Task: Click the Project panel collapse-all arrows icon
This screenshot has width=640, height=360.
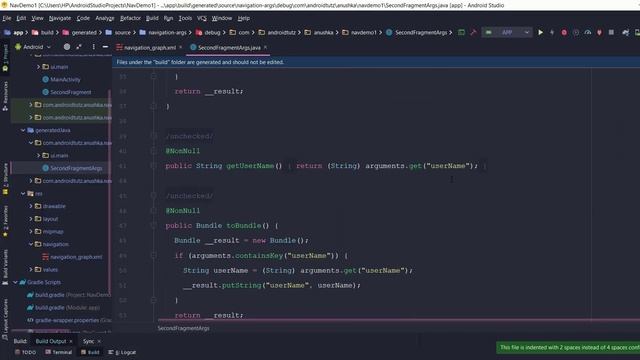Action: point(79,47)
